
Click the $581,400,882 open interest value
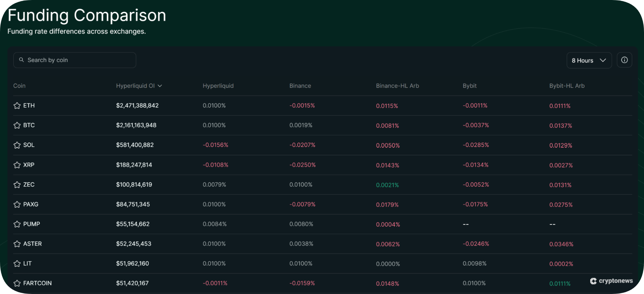tap(135, 145)
